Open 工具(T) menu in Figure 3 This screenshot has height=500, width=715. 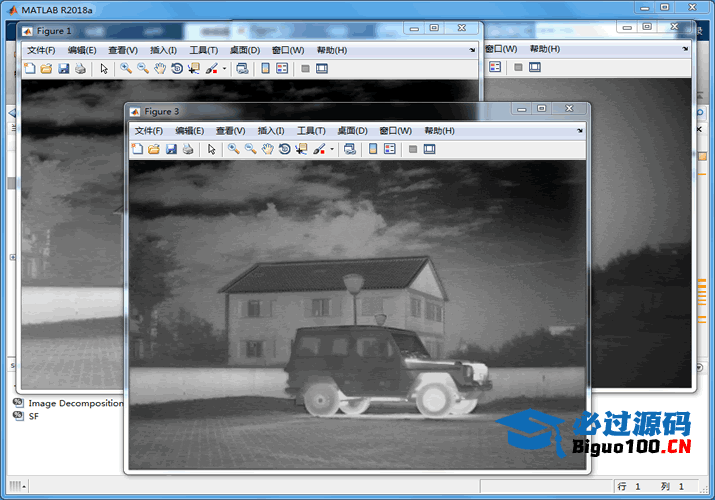[x=311, y=131]
